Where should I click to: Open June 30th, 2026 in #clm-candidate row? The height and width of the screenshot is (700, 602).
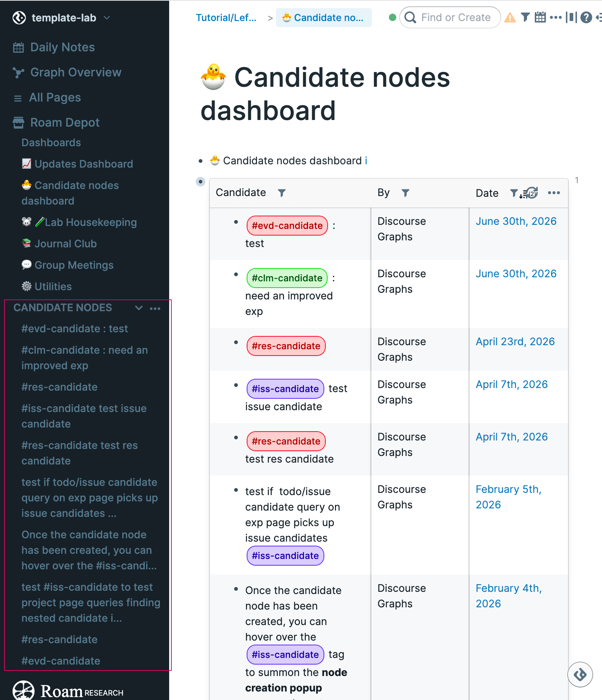point(516,274)
